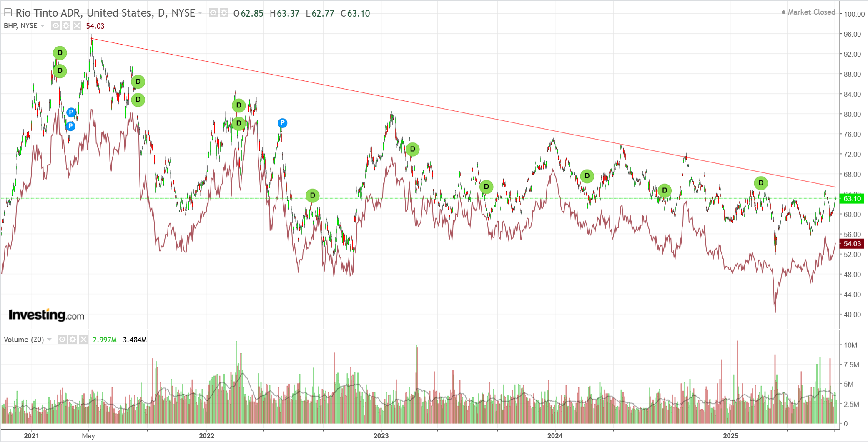The image size is (868, 442).
Task: Remove the Volume (20) indicator
Action: click(83, 340)
